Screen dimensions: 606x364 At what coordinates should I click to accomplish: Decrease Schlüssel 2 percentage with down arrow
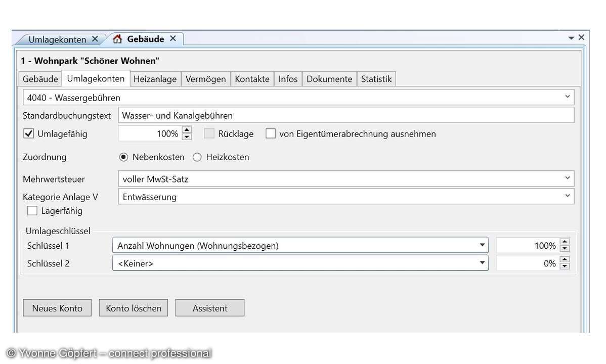tap(565, 266)
